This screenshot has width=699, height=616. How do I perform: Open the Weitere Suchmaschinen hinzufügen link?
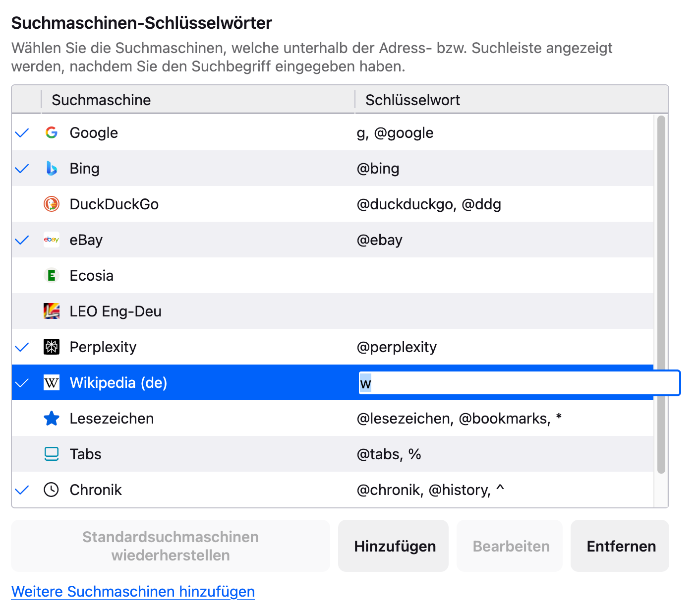133,591
